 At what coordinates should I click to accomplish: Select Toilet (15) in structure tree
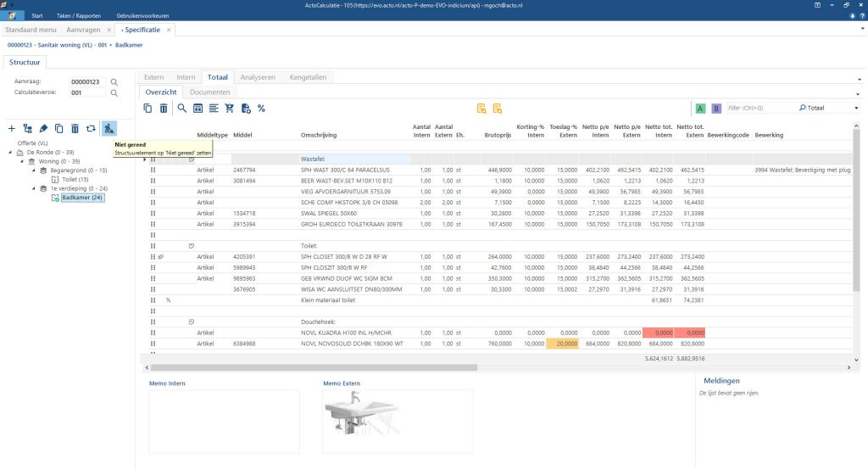pyautogui.click(x=75, y=179)
